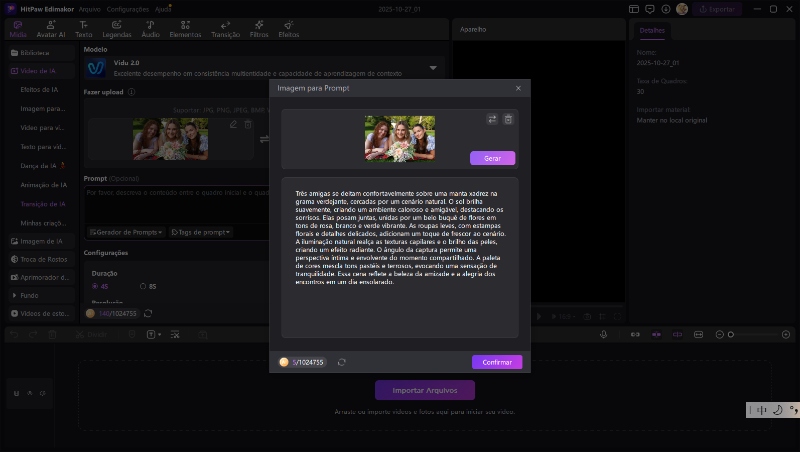The width and height of the screenshot is (800, 452).
Task: Open the Tags de prompt dropdown
Action: (200, 232)
